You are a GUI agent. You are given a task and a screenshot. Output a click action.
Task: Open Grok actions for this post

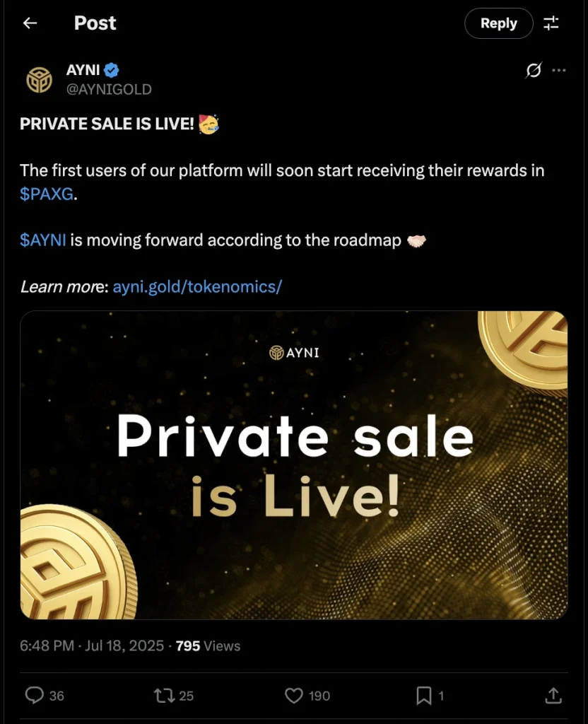pyautogui.click(x=533, y=70)
